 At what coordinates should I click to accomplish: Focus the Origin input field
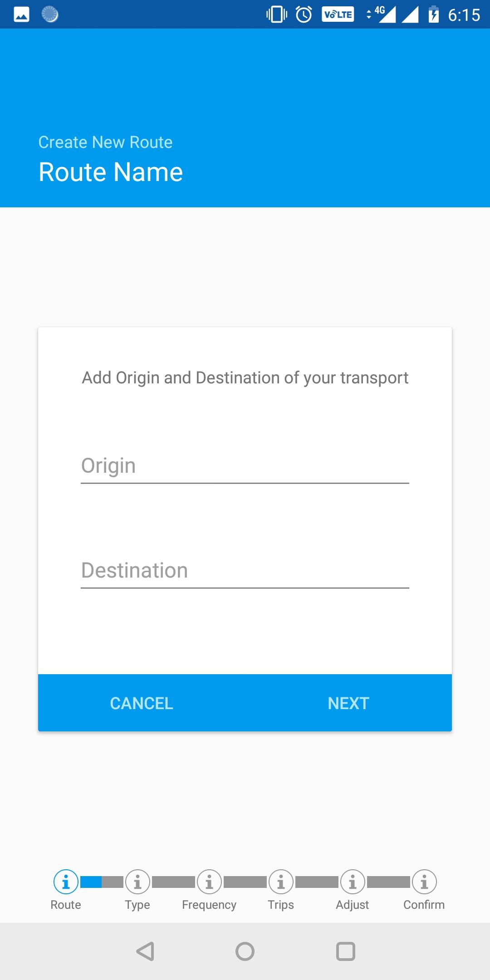(245, 466)
